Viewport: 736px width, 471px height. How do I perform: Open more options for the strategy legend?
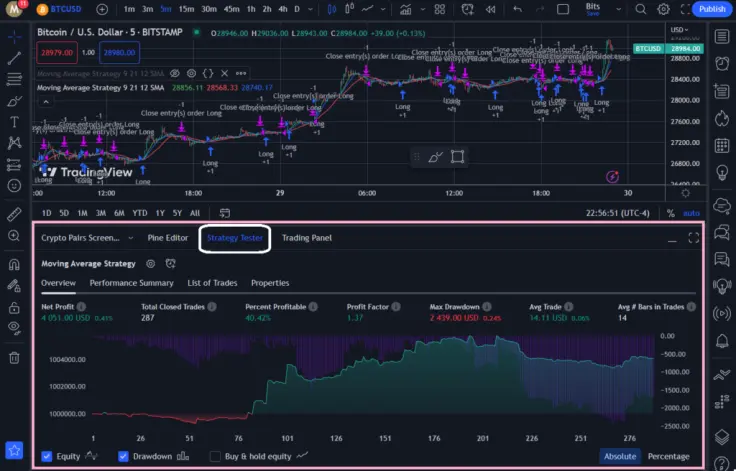tap(241, 73)
